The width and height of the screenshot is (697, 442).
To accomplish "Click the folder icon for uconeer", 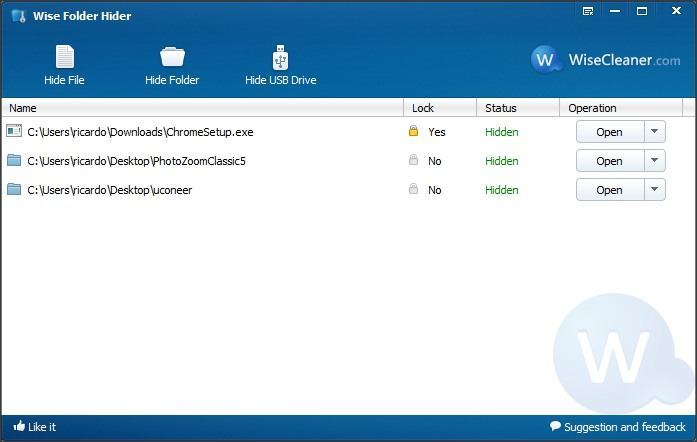I will pyautogui.click(x=14, y=189).
